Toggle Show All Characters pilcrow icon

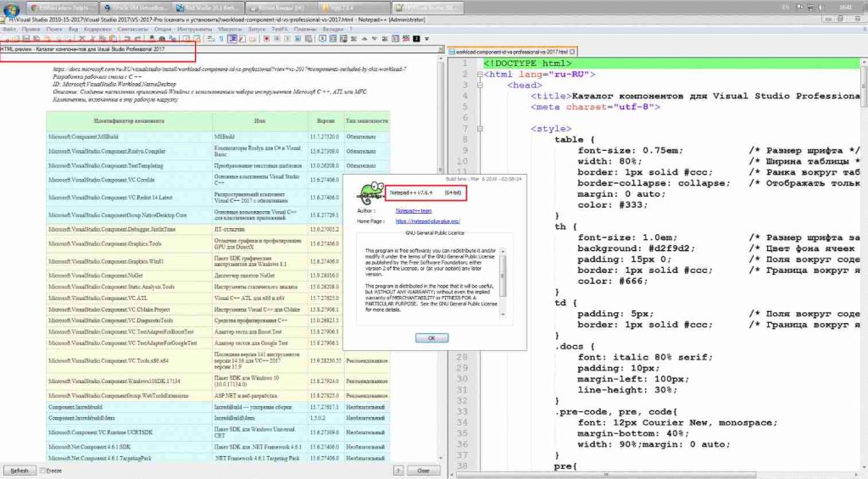point(221,39)
